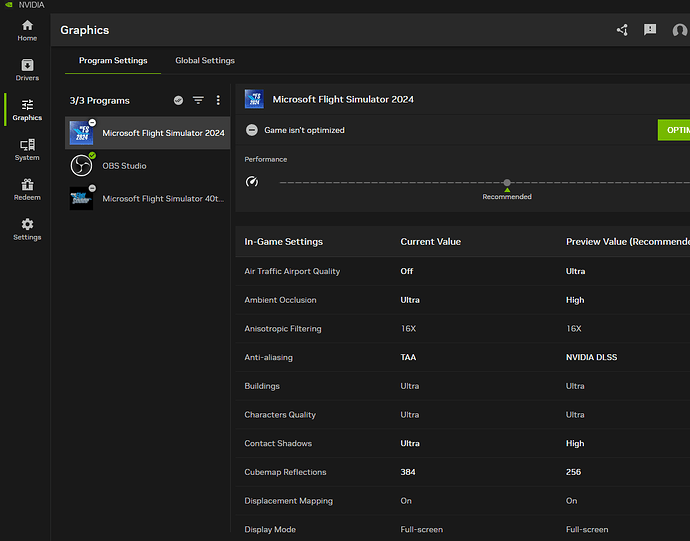
Task: Open the Drivers section
Action: tap(27, 70)
